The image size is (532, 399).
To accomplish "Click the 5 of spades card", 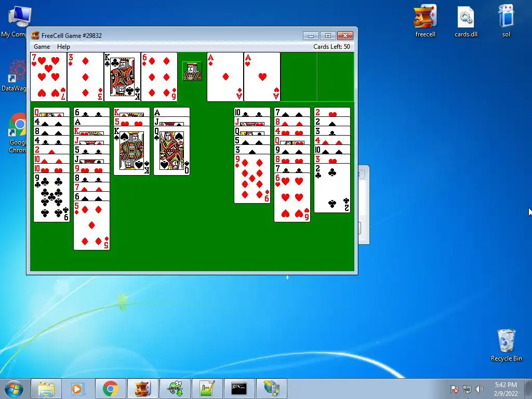I will (252, 140).
